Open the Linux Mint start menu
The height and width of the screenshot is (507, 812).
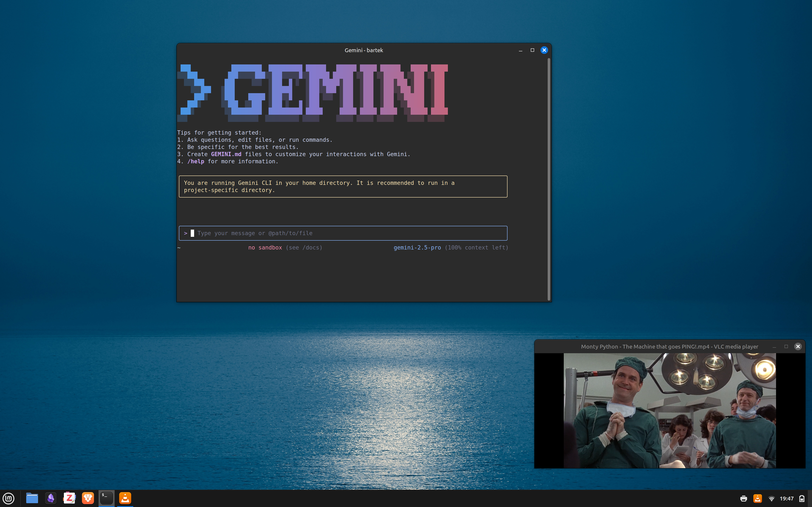coord(9,498)
